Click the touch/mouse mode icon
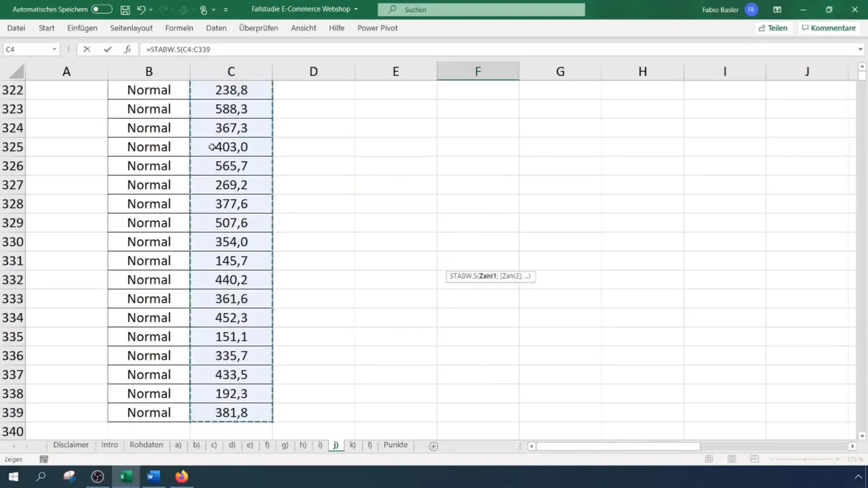The image size is (868, 488). coord(203,9)
